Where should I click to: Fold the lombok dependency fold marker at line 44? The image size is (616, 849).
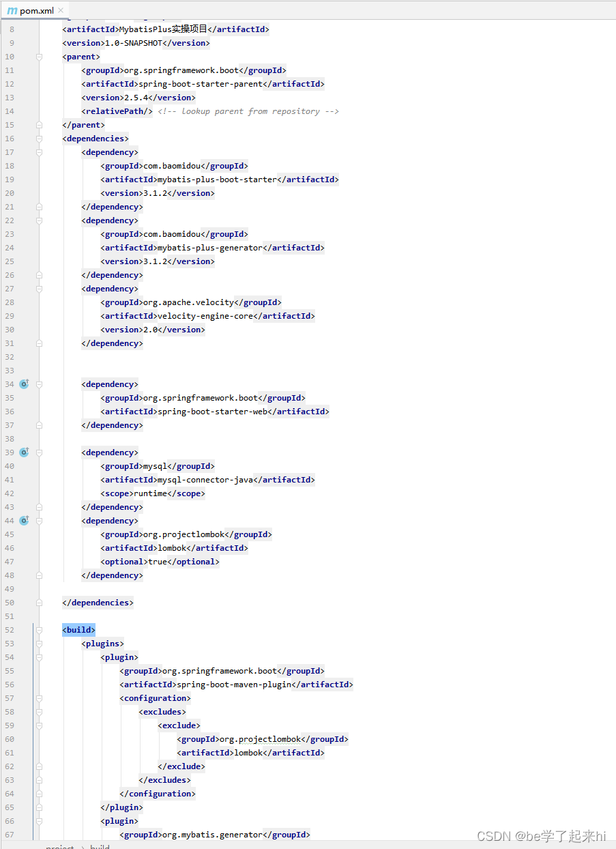[x=40, y=521]
